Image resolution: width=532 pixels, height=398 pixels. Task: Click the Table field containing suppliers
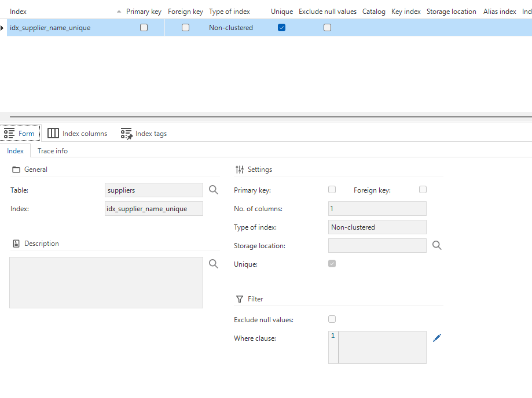click(154, 190)
